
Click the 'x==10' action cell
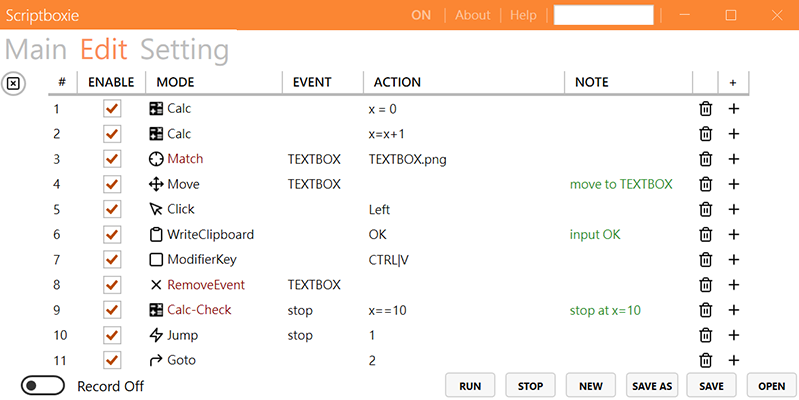[387, 310]
